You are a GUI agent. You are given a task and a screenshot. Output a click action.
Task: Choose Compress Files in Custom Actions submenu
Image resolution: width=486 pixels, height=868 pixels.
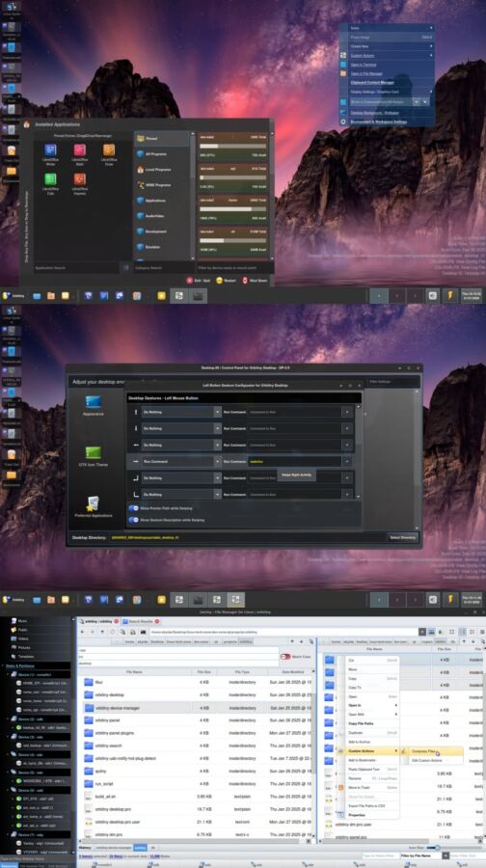coord(431,751)
